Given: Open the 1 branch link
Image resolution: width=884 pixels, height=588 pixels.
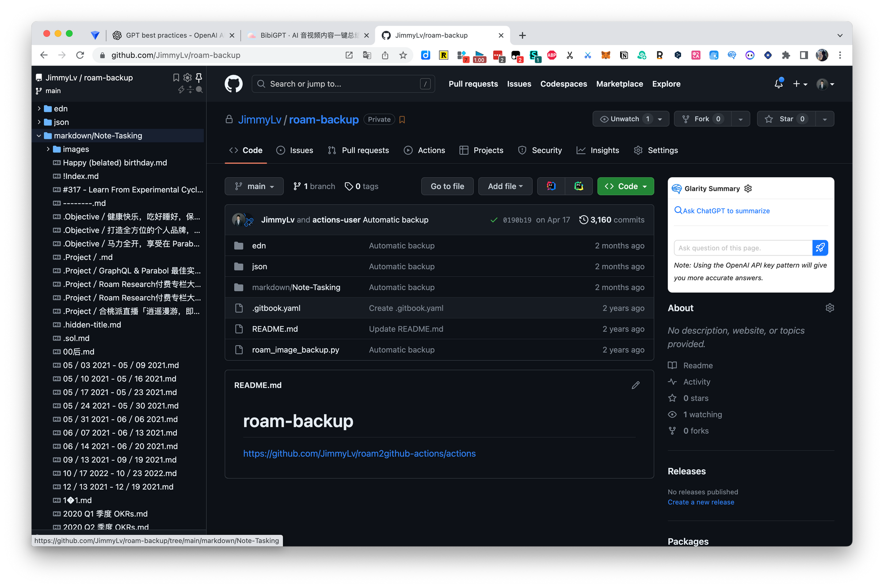Looking at the screenshot, I should (314, 186).
